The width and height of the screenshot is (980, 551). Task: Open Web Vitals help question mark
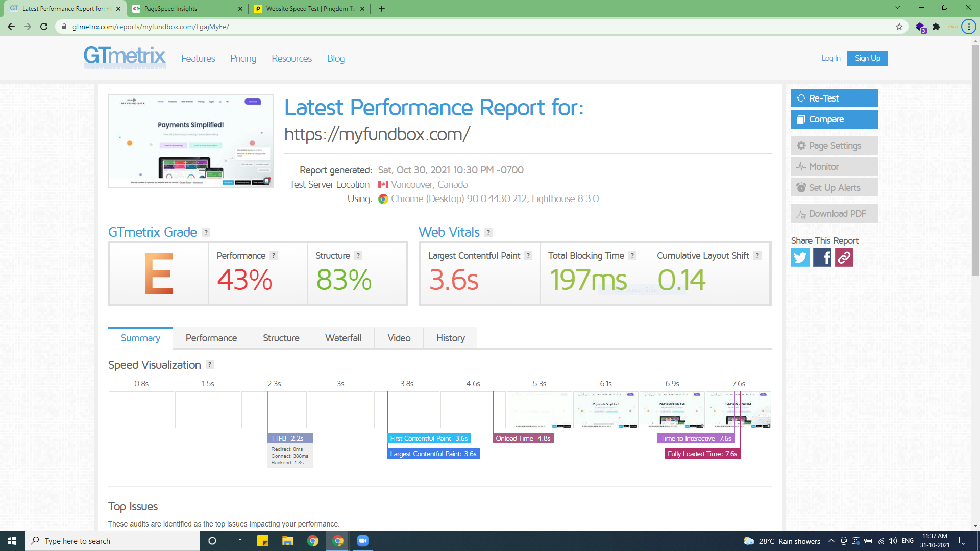[488, 233]
